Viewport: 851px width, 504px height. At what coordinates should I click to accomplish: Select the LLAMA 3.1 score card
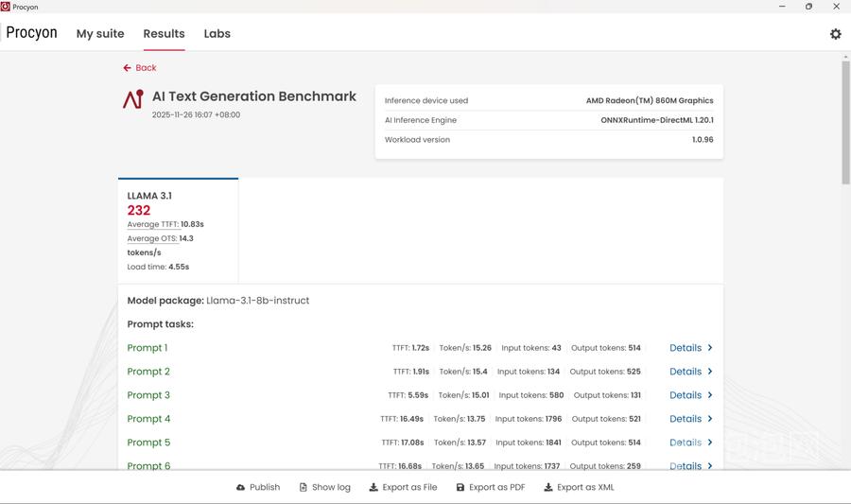(x=178, y=231)
